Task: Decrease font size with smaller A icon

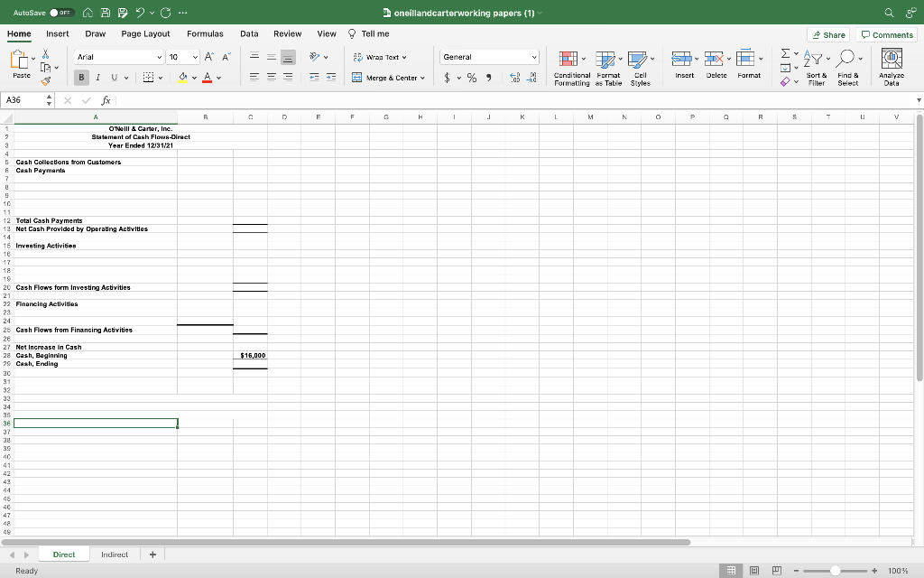Action: pyautogui.click(x=226, y=57)
